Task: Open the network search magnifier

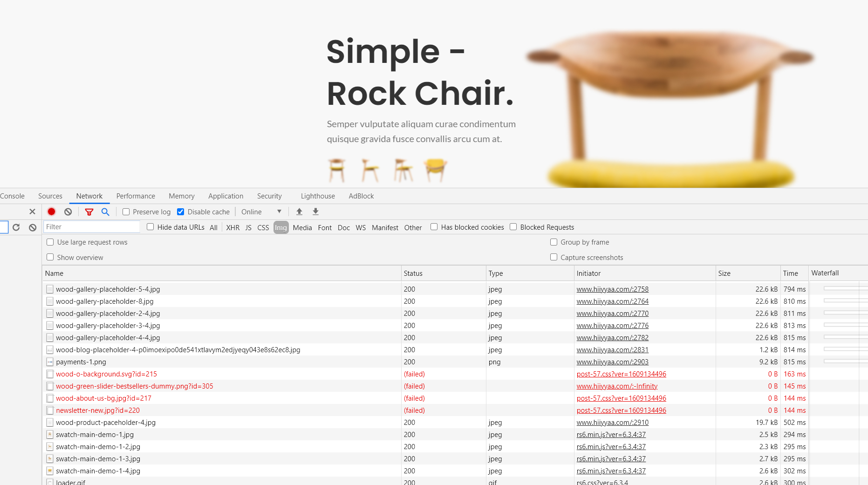Action: 105,212
